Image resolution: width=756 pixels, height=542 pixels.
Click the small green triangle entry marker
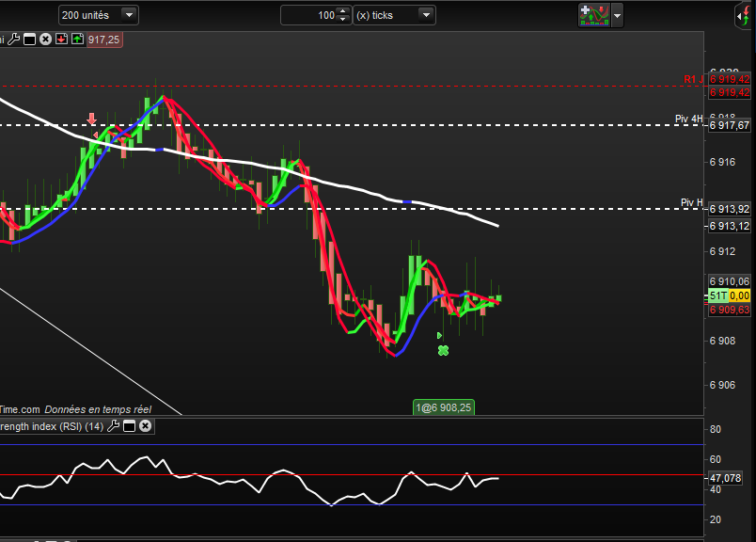439,335
